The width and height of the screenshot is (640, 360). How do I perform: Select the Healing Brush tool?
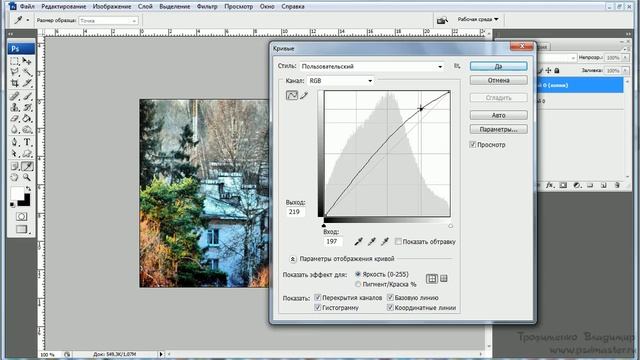(15, 96)
